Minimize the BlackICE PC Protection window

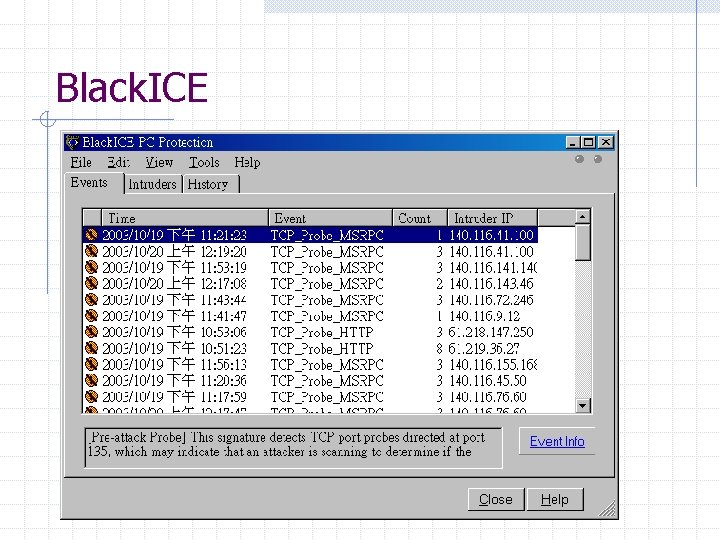(572, 142)
